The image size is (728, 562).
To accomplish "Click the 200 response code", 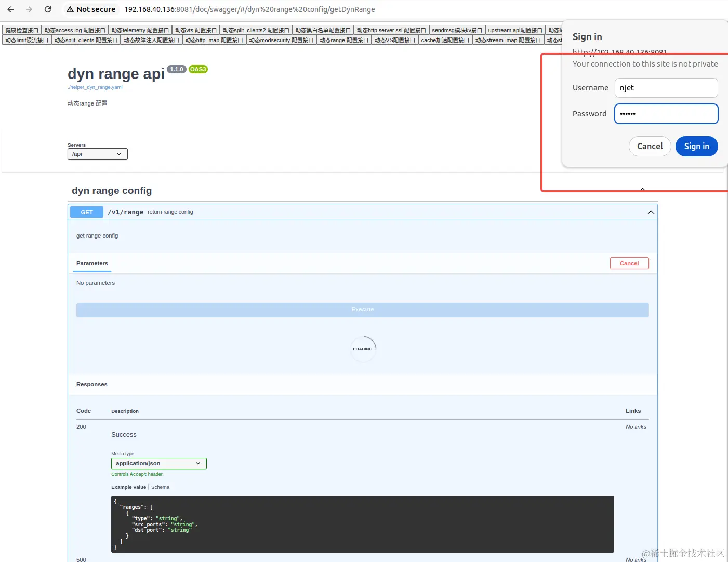I will (x=82, y=427).
